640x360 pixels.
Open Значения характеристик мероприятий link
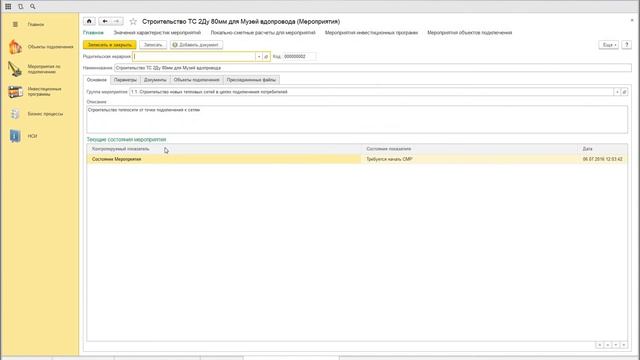tap(157, 33)
